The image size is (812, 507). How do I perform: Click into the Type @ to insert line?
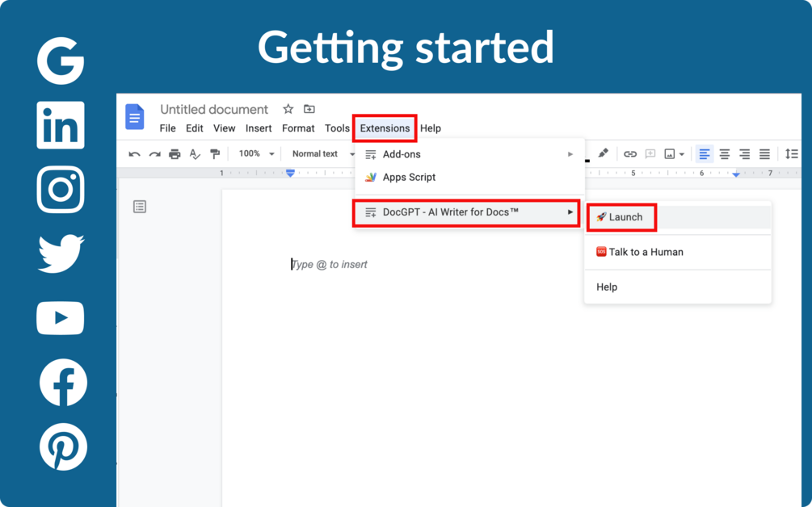coord(330,265)
